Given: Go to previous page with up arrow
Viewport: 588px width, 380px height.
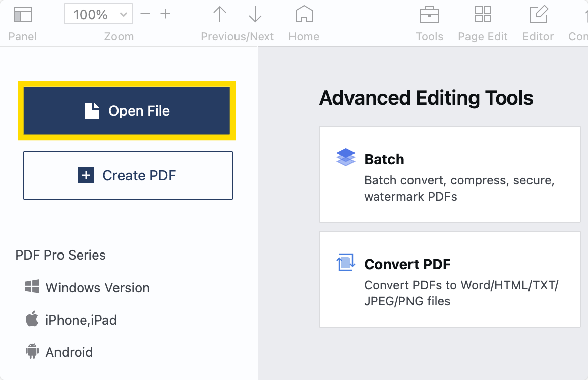Looking at the screenshot, I should point(220,15).
